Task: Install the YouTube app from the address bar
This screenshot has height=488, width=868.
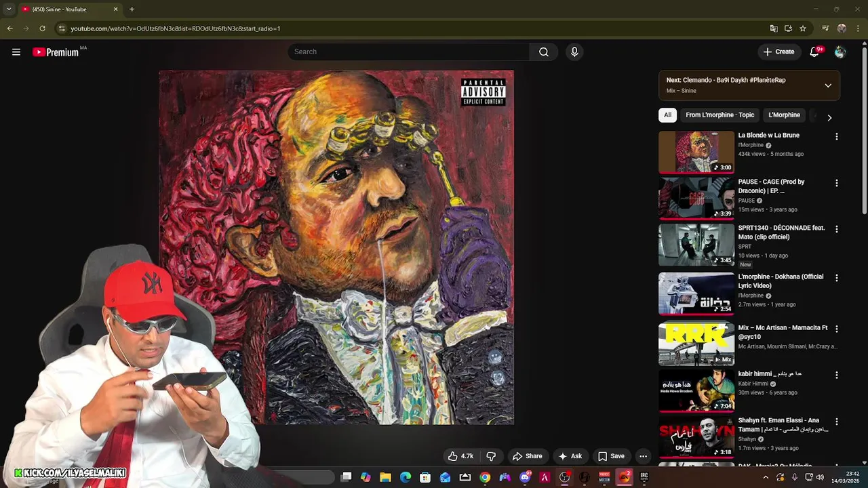Action: tap(788, 28)
